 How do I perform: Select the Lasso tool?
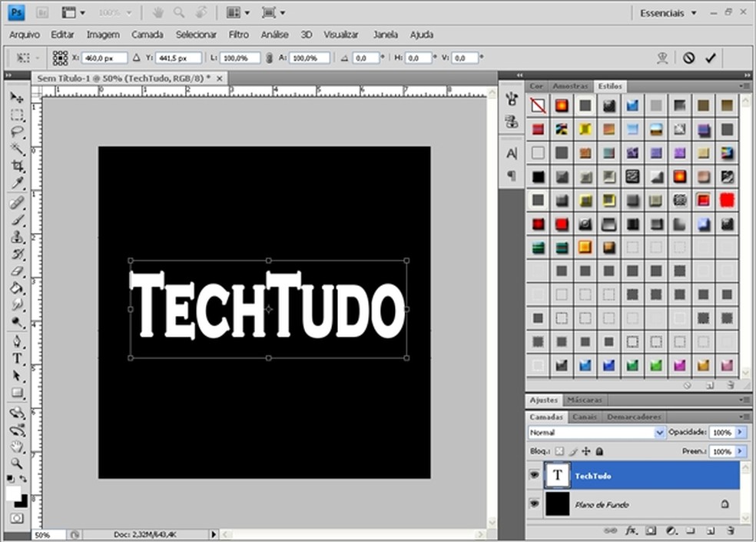17,132
